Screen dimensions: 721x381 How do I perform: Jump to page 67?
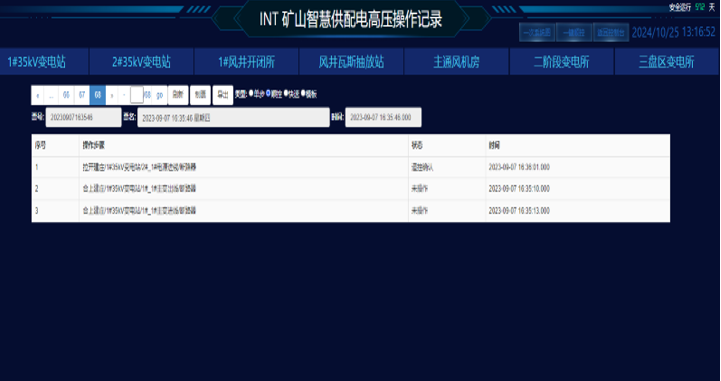click(82, 95)
